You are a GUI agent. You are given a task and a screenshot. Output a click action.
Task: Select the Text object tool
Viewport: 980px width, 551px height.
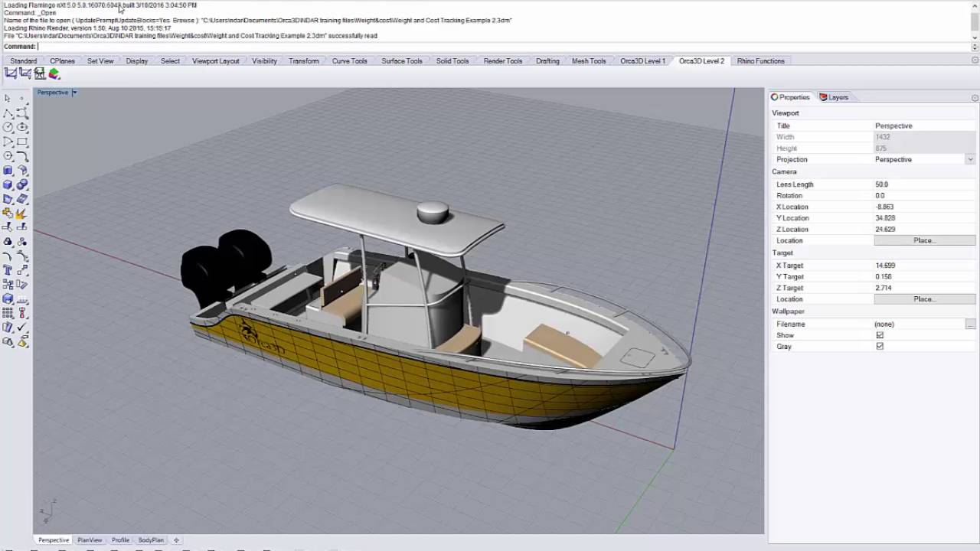[8, 270]
